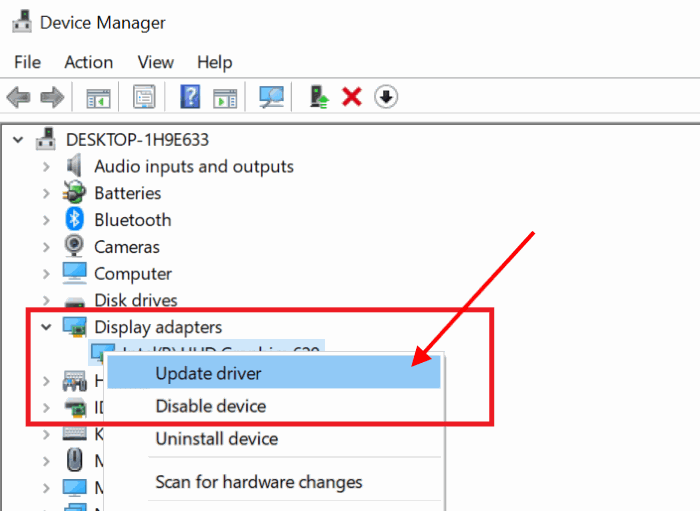Choose Update driver from context menu

[274, 373]
